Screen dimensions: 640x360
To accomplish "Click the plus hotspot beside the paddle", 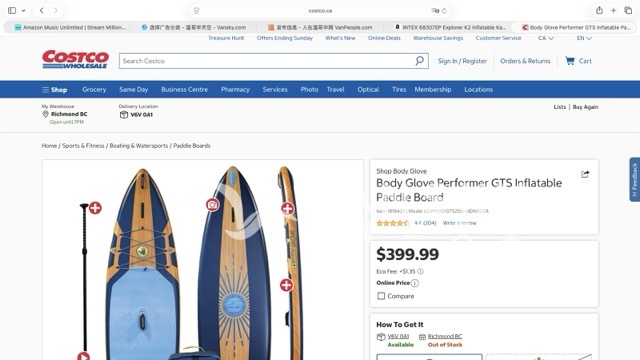I will 95,208.
